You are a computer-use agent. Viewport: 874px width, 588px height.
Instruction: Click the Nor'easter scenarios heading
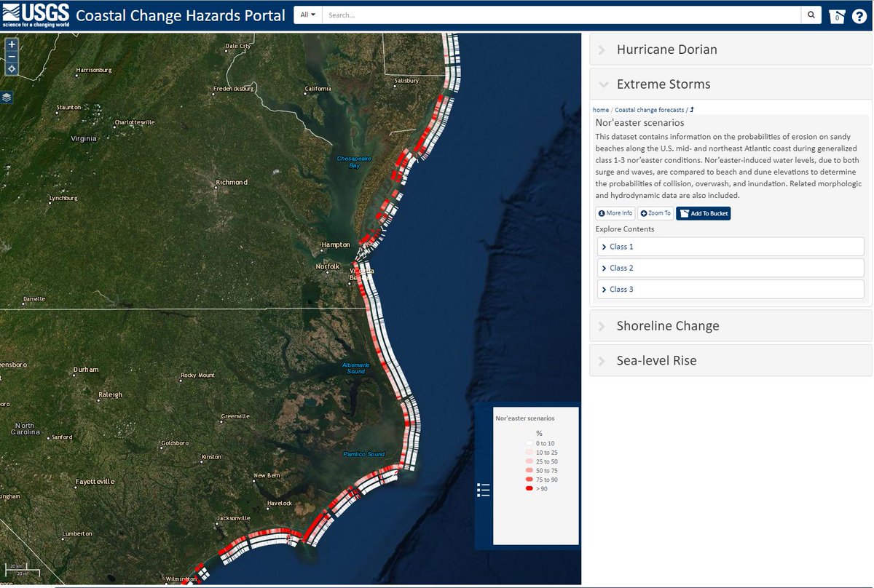[639, 123]
